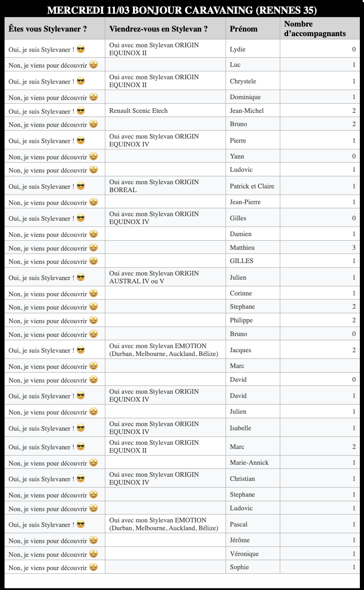Click the "Êtes vous Stylevaner ?" column header

click(x=48, y=29)
